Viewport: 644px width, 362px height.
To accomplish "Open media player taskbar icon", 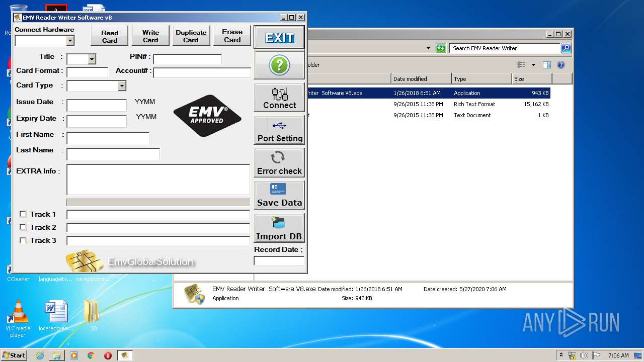I will pos(74,355).
